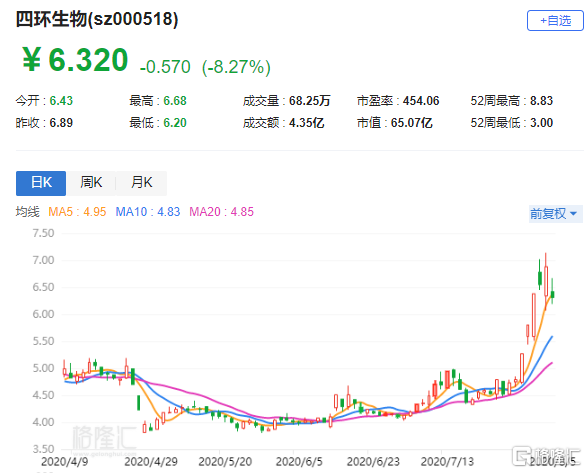
Task: Click the 市盈率 value 454.06
Action: (x=421, y=101)
